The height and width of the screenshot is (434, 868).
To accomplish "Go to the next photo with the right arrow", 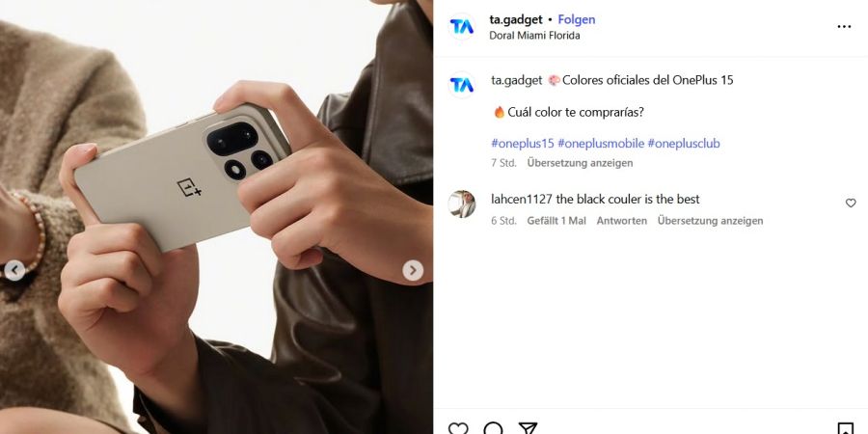I will point(413,271).
